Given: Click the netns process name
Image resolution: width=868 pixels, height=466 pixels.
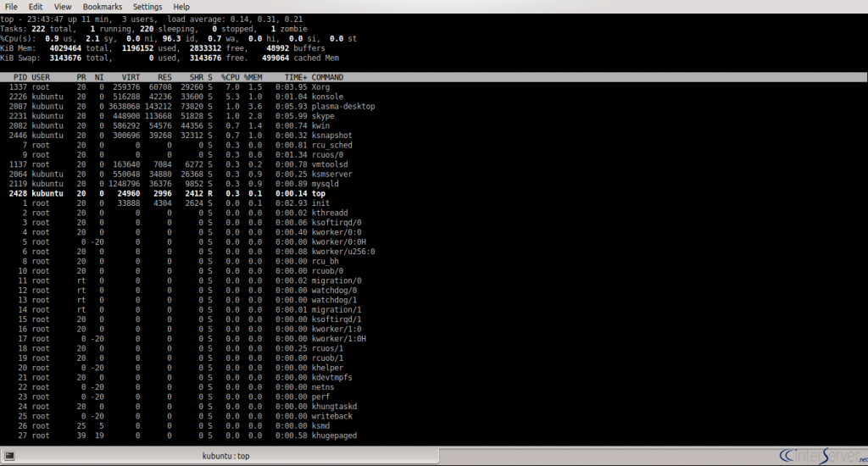Looking at the screenshot, I should 323,387.
